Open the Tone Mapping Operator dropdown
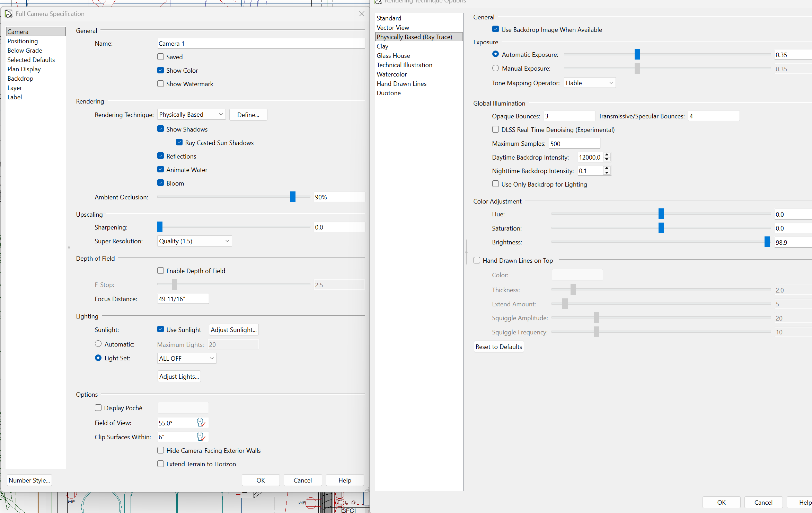Screen dimensions: 812x513 [x=590, y=83]
